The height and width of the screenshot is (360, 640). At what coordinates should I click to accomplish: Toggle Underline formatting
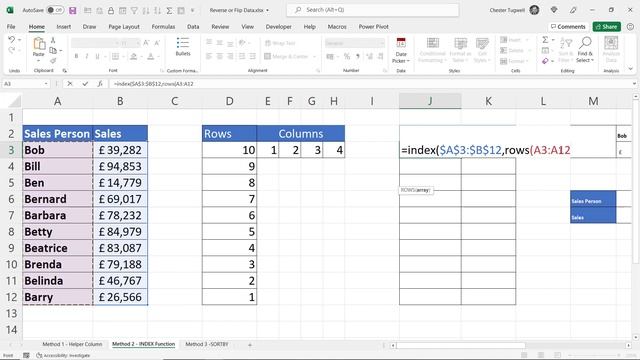tap(97, 56)
